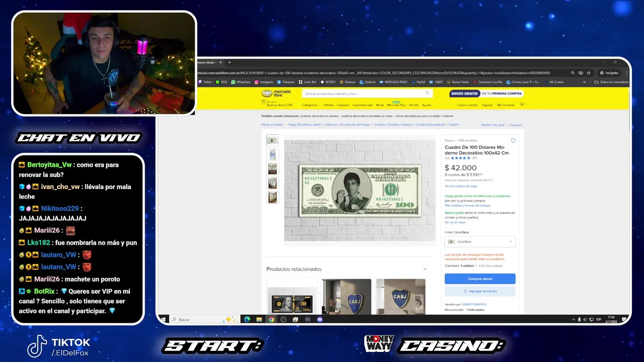
Task: Click the Chrome icon in the taskbar
Action: [x=271, y=319]
